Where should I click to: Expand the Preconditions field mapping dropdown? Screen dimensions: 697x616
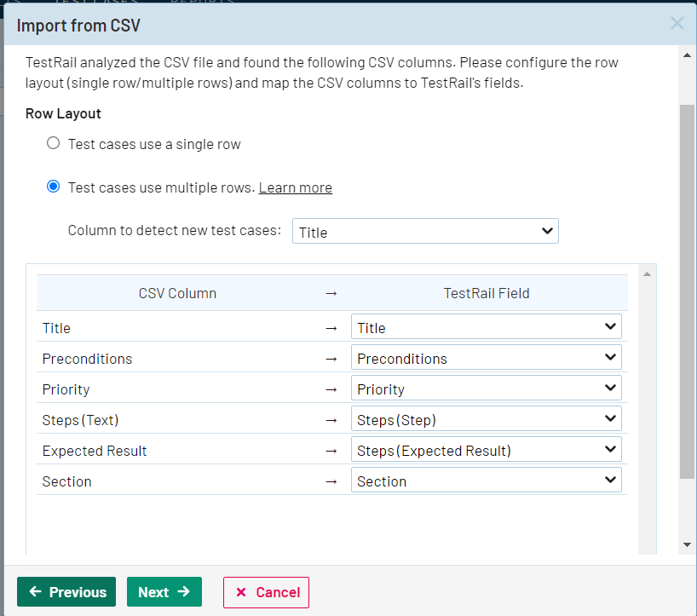pyautogui.click(x=486, y=358)
